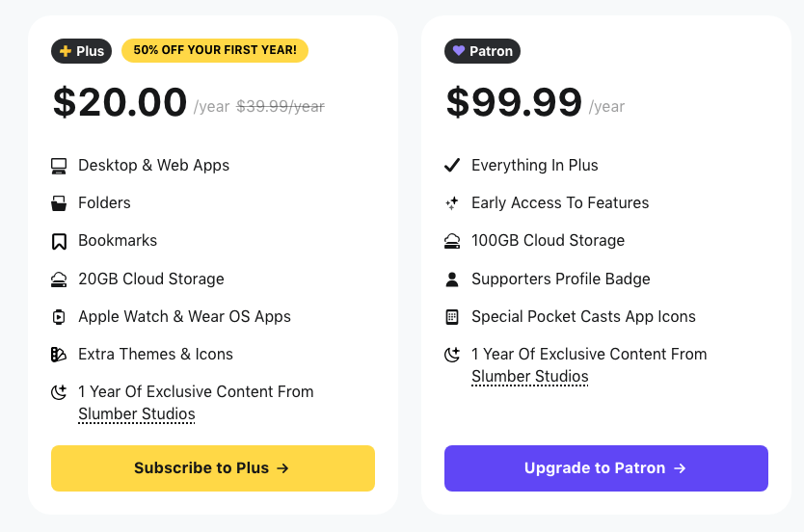The image size is (804, 532).
Task: Click the Special Pocket Casts App Icons icon
Action: (x=451, y=317)
